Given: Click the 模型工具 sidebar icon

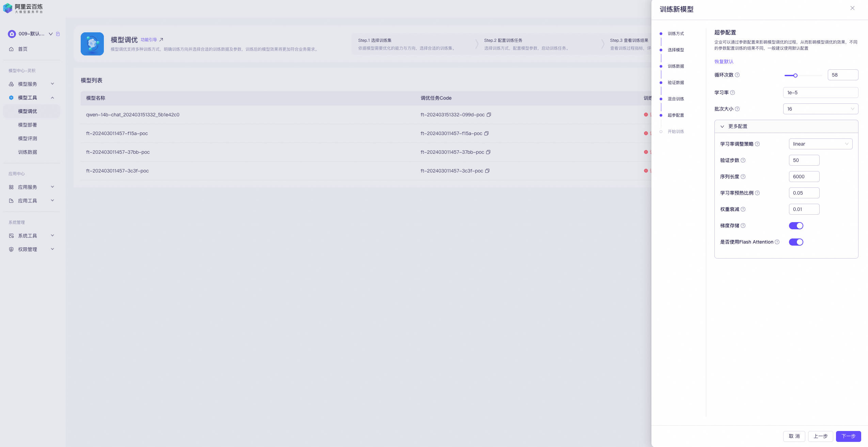Looking at the screenshot, I should coord(11,98).
